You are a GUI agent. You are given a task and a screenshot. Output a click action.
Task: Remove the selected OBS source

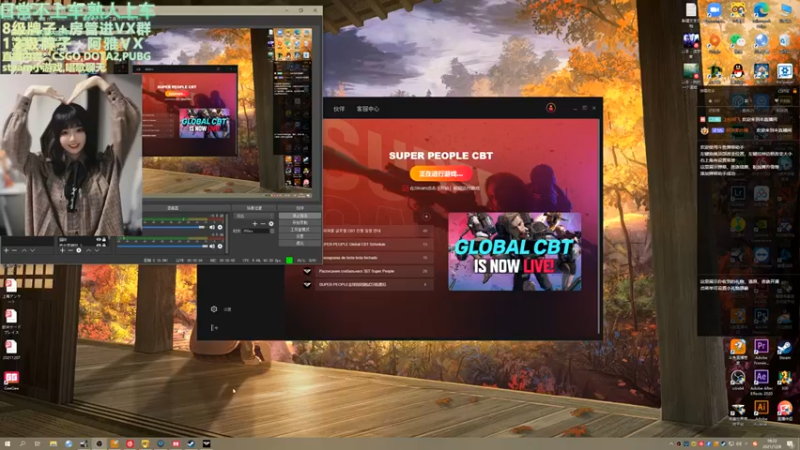click(70, 251)
